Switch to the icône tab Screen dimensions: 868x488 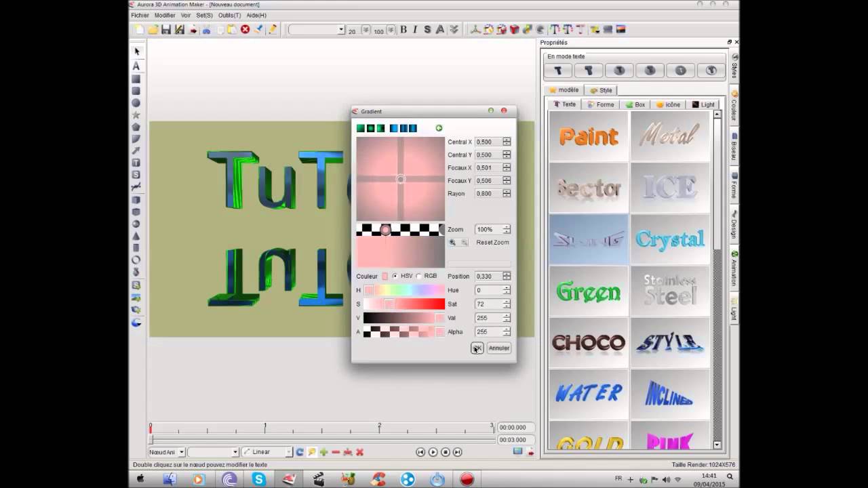(x=668, y=104)
